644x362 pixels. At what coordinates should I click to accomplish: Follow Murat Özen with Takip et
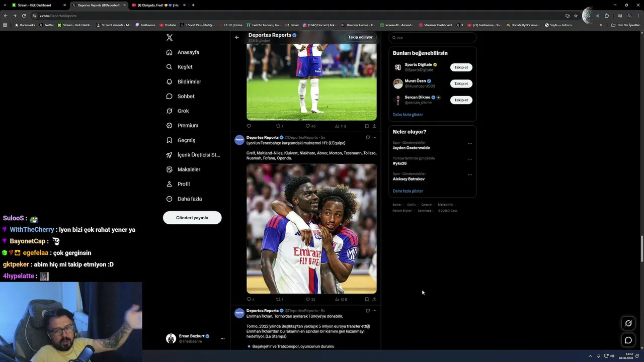click(461, 83)
